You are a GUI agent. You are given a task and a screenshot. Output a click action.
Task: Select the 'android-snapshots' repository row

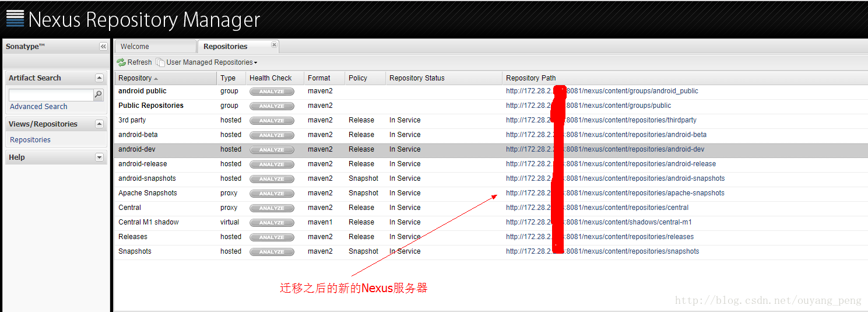491,179
